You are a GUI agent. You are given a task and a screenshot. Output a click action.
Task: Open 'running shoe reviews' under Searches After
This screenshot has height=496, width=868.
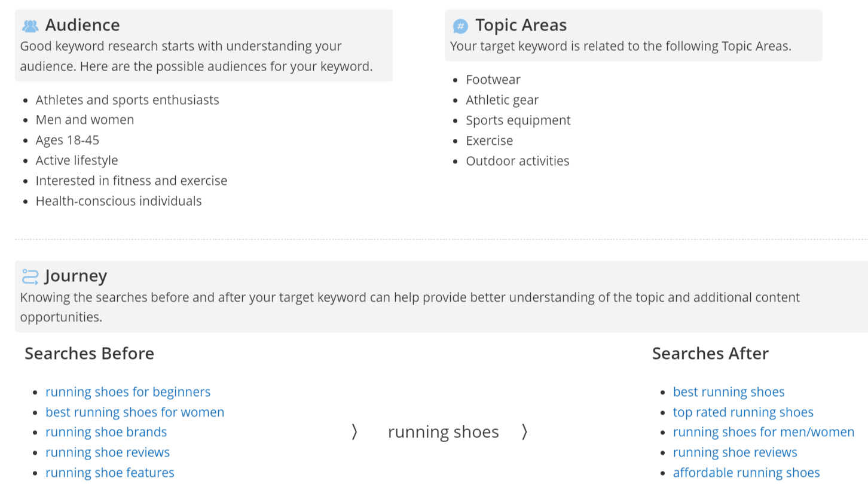(735, 452)
